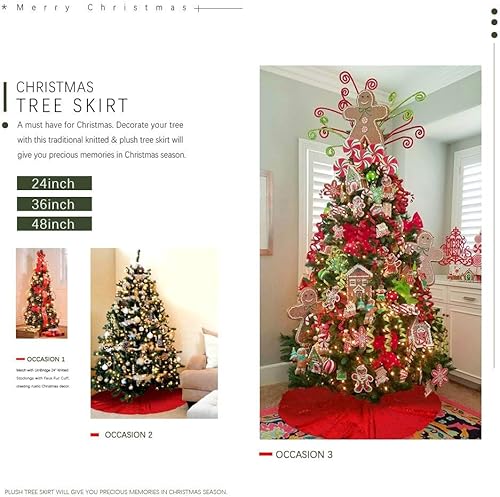Choose the 48inch size label

pos(54,224)
